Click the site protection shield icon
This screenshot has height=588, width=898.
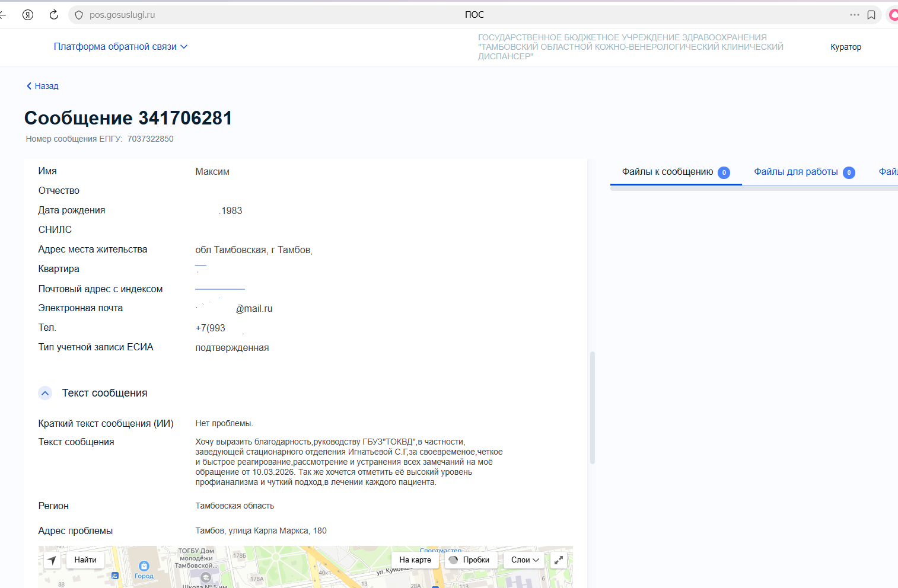tap(79, 15)
